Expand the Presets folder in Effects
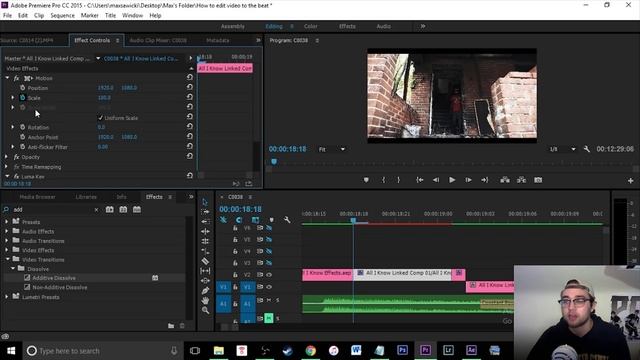Viewport: 640px width, 360px height. [7, 222]
